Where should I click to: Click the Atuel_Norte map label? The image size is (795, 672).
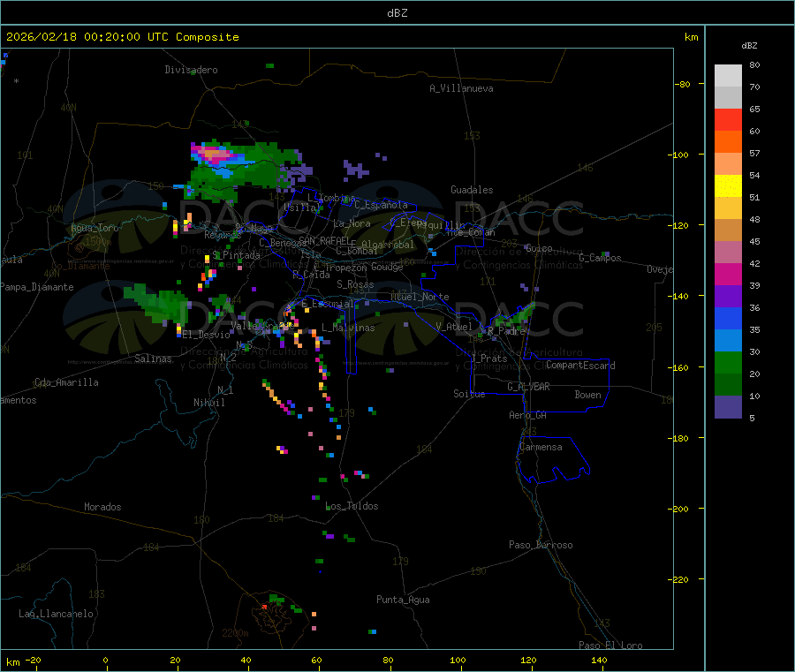pyautogui.click(x=420, y=297)
